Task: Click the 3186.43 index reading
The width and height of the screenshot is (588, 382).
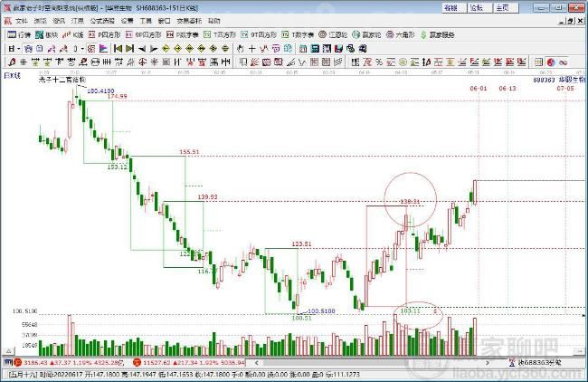Action: (35, 363)
